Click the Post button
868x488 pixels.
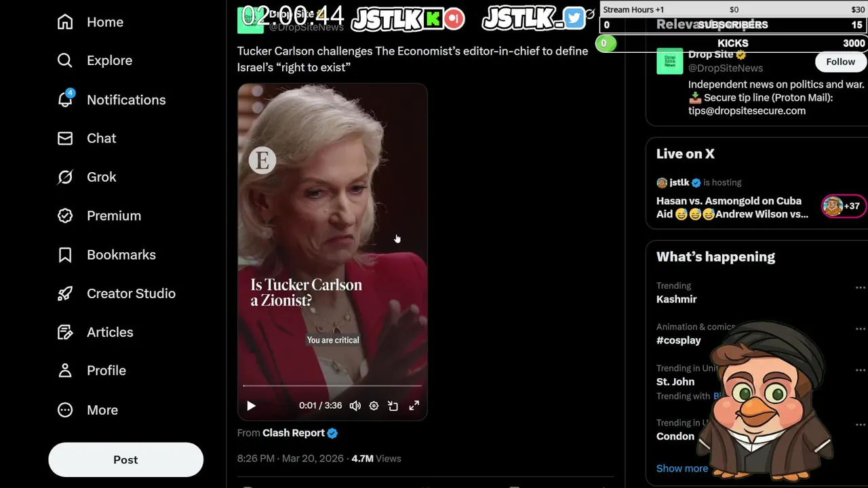(125, 460)
